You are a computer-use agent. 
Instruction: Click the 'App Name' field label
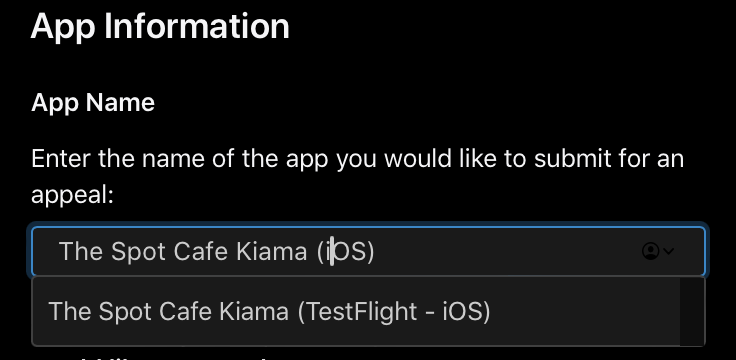93,102
